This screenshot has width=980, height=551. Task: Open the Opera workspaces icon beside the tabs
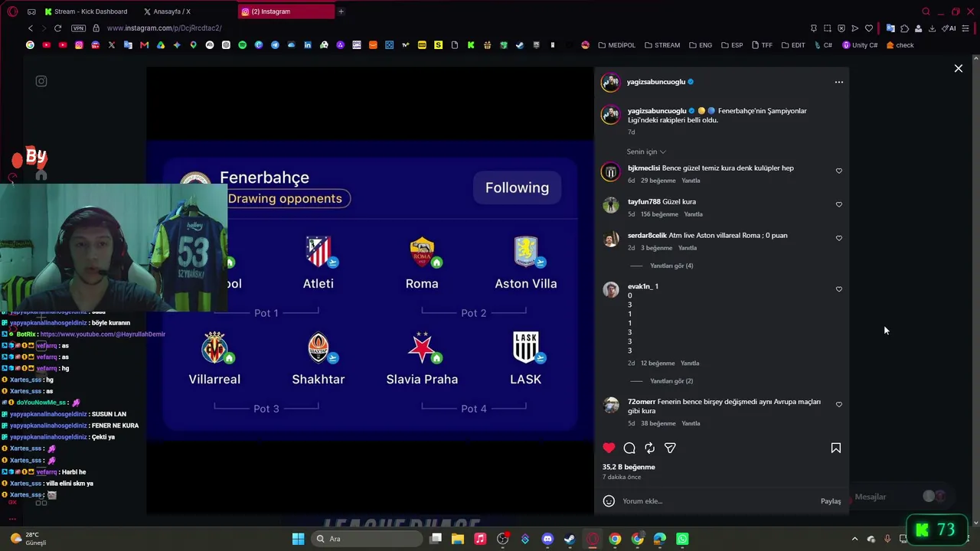31,11
